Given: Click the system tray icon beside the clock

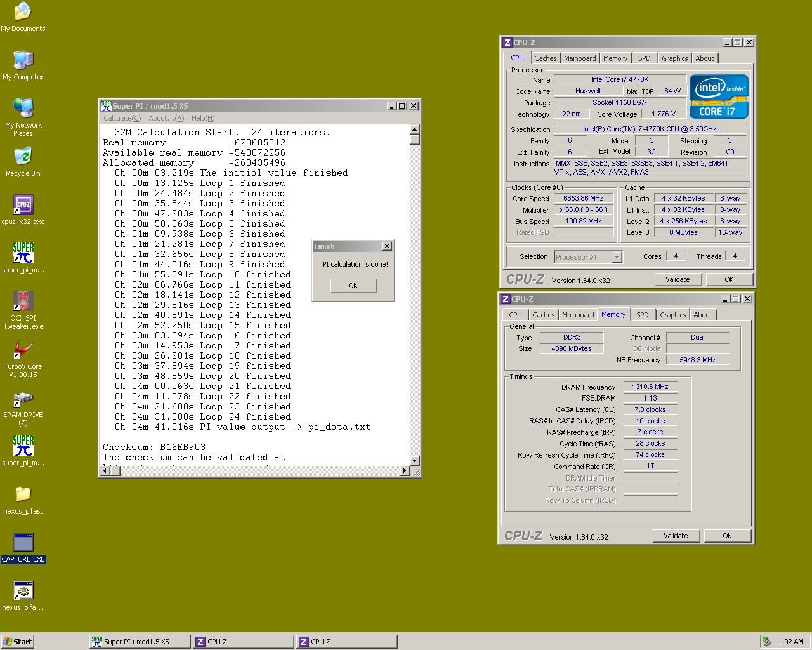Looking at the screenshot, I should click(766, 642).
